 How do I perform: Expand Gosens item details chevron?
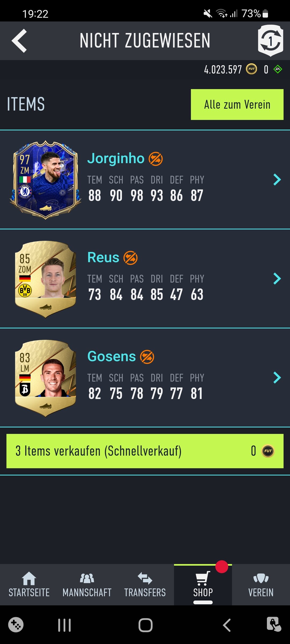[277, 378]
